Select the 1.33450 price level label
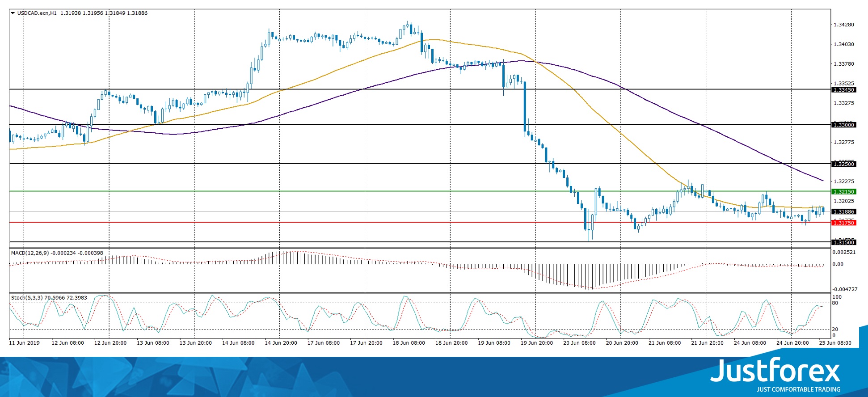The image size is (868, 397). point(844,90)
